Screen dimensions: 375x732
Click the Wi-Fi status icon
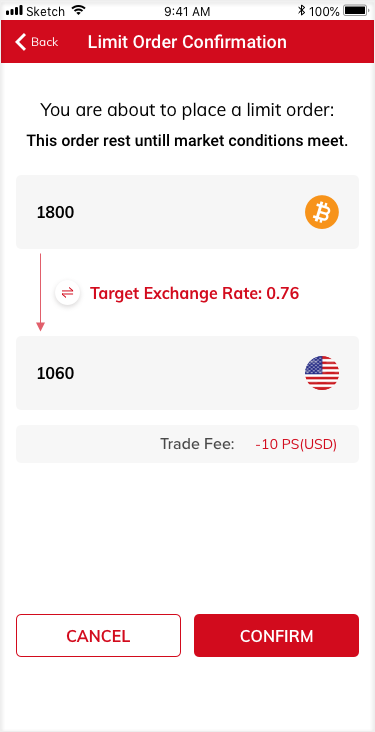(78, 10)
